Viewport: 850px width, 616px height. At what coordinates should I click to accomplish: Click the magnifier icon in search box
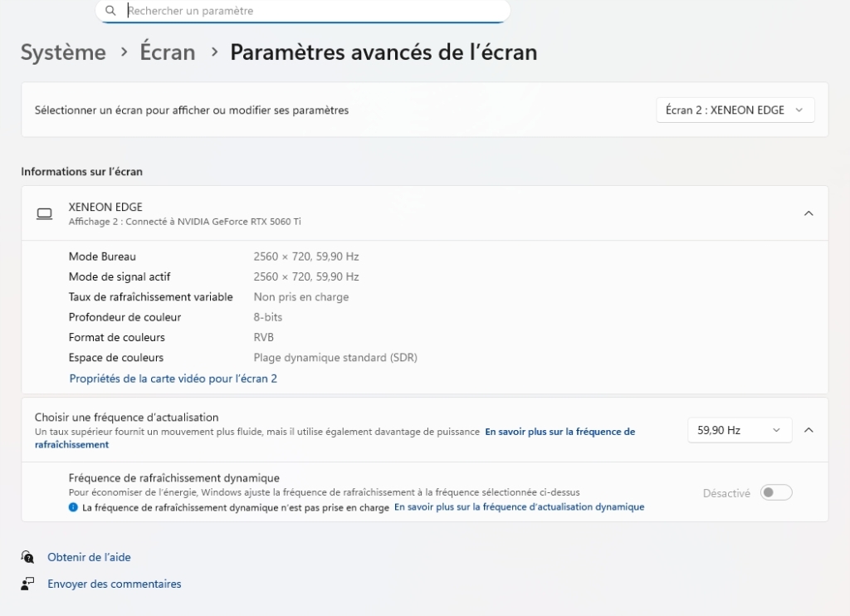[110, 11]
